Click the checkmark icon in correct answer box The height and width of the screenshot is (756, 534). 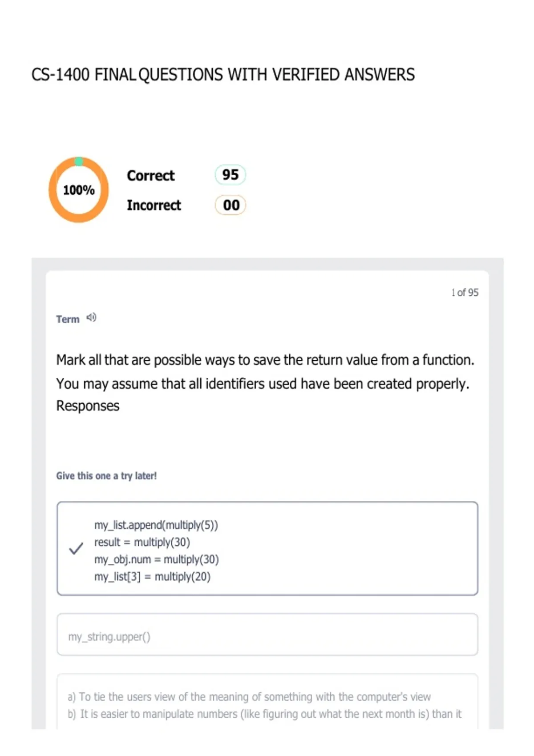76,548
